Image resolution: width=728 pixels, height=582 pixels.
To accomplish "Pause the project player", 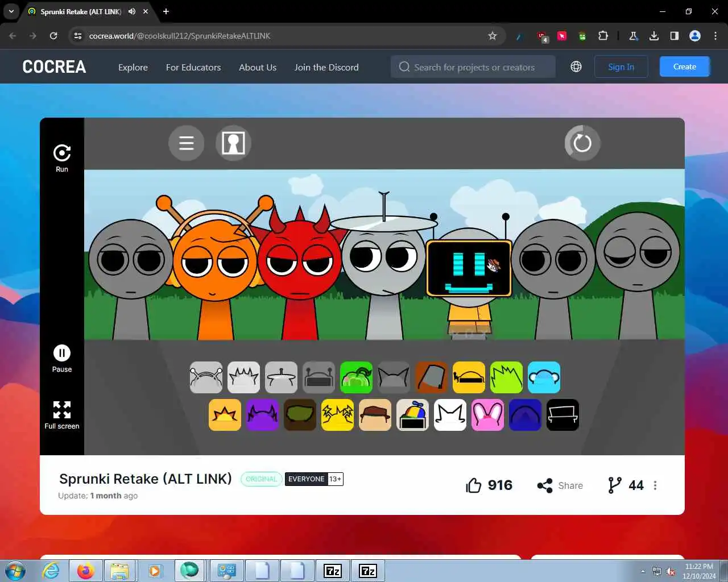I will tap(62, 353).
